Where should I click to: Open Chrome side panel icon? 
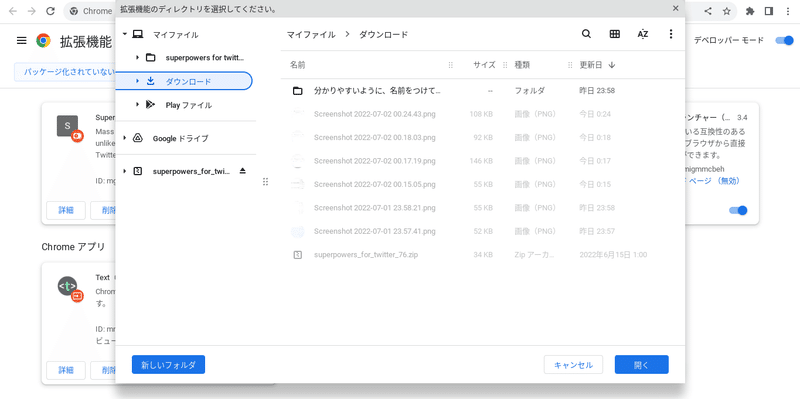(x=769, y=11)
